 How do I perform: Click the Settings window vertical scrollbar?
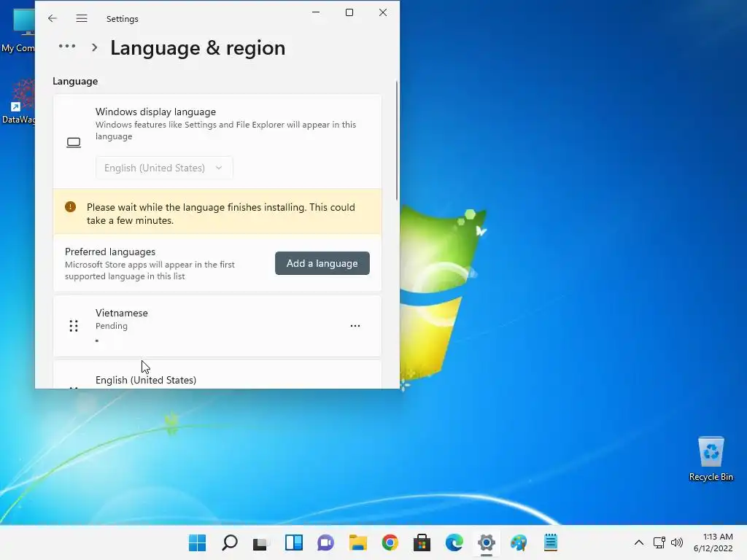[396, 141]
